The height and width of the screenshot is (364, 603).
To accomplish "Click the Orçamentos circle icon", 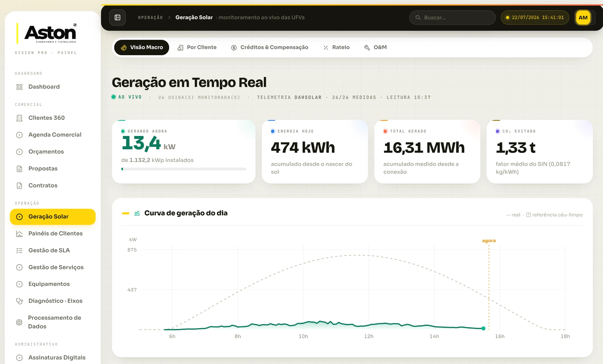I will 19,152.
